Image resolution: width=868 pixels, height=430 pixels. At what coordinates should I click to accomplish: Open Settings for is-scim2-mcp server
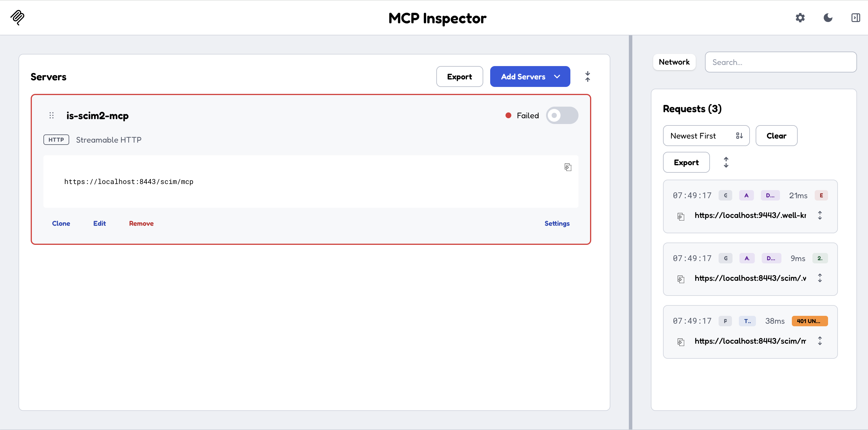coord(557,223)
